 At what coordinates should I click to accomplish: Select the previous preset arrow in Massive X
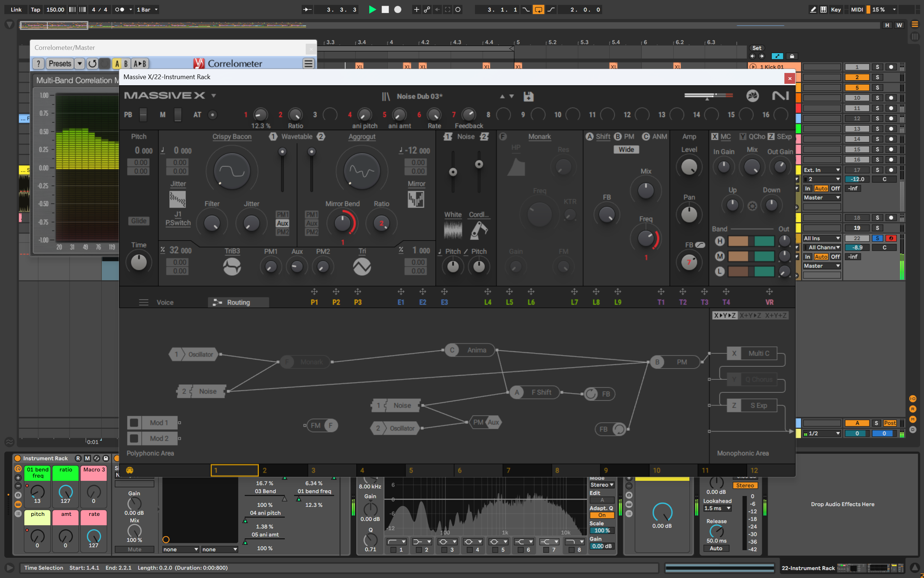(x=502, y=96)
